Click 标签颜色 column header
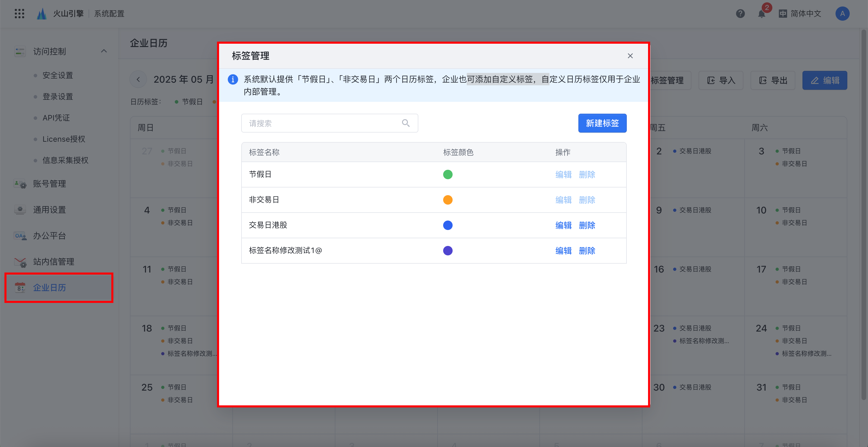Screen dimensions: 868x447 point(458,152)
